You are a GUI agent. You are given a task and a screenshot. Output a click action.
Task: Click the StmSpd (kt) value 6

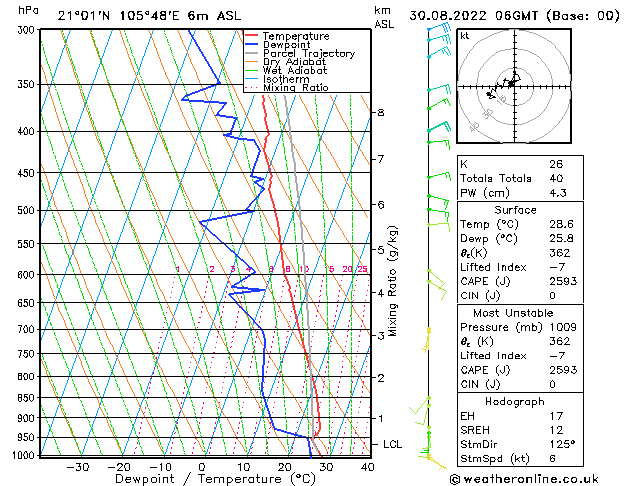point(552,459)
